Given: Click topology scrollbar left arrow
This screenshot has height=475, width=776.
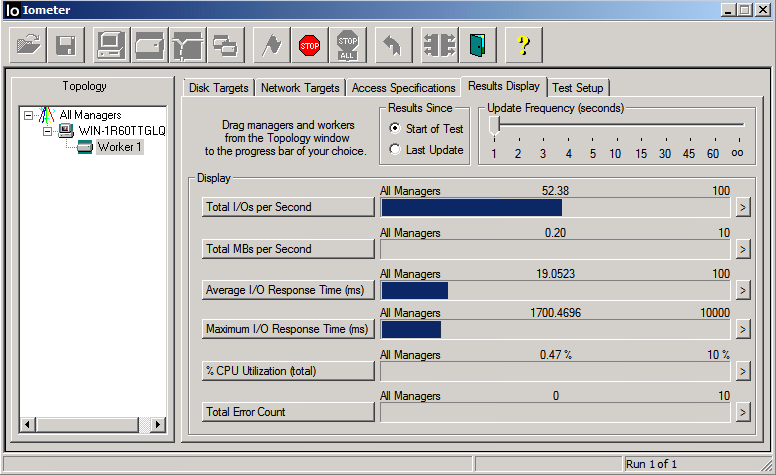Looking at the screenshot, I should coord(28,425).
